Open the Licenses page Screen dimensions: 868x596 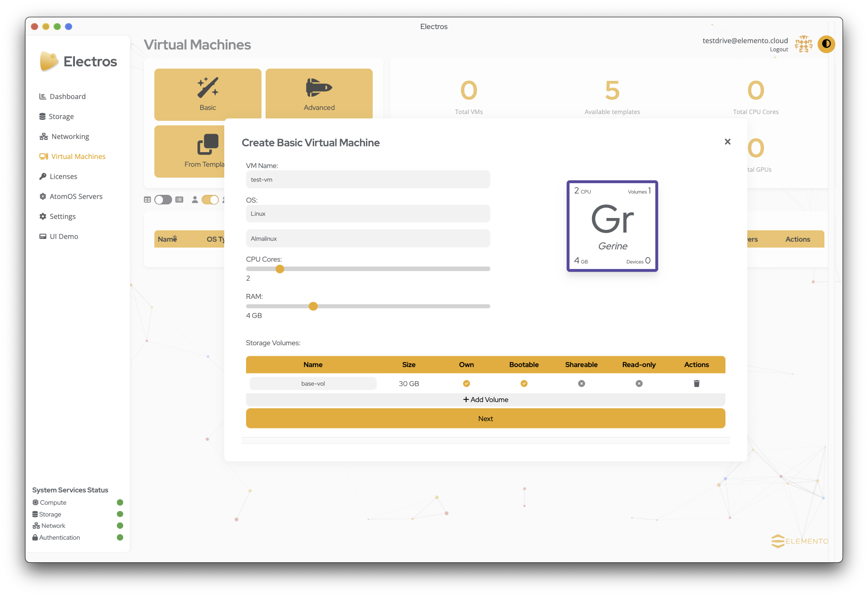click(58, 176)
